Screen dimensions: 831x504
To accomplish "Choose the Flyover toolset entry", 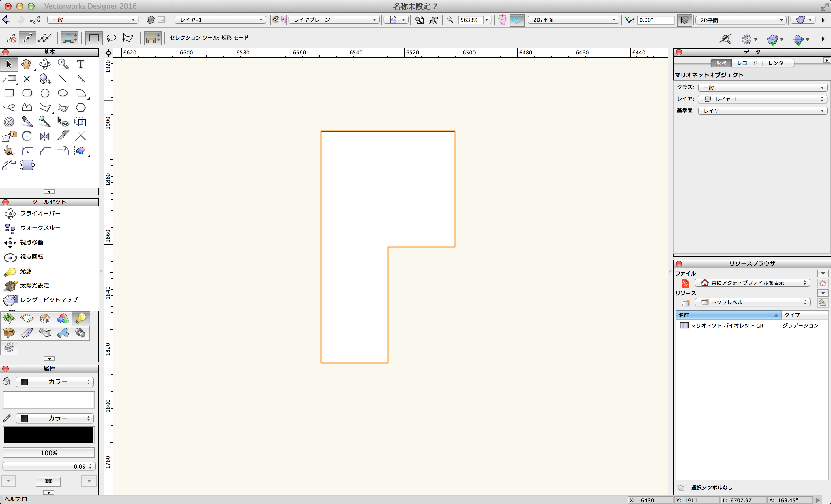I will 32,213.
